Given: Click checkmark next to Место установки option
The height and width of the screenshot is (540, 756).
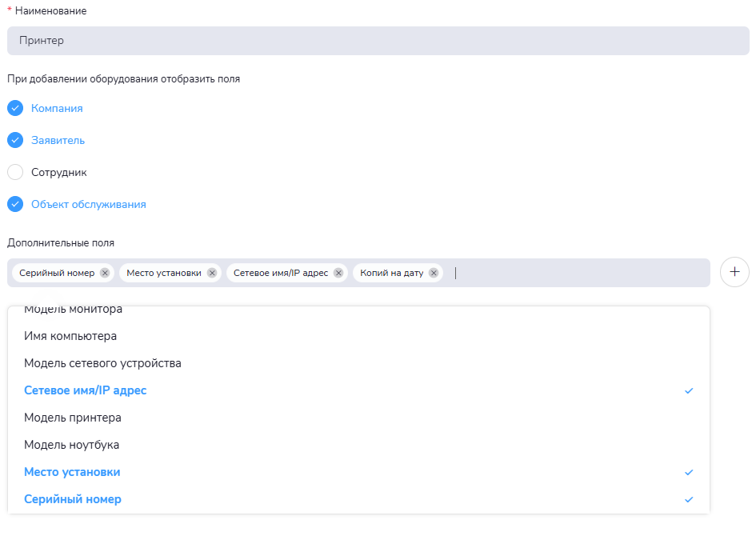Looking at the screenshot, I should [689, 473].
